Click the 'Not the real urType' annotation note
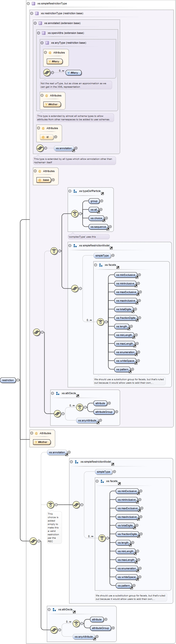176x644 pixels. [76, 85]
